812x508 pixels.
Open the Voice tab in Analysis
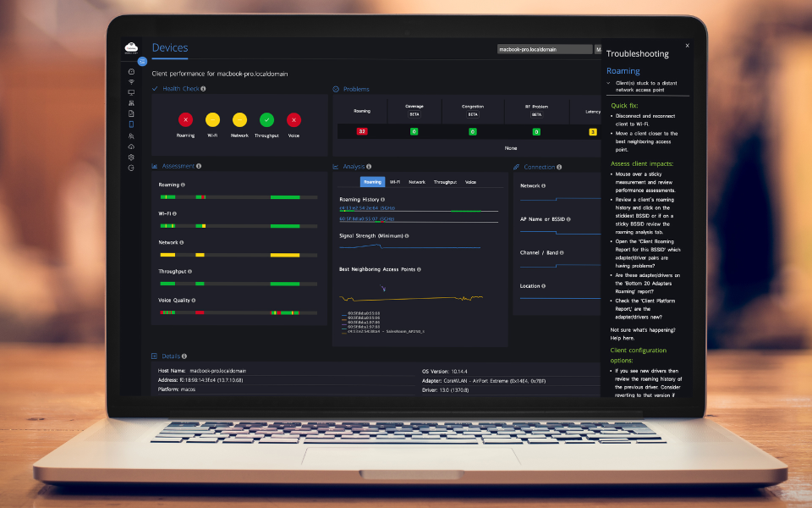click(x=471, y=181)
